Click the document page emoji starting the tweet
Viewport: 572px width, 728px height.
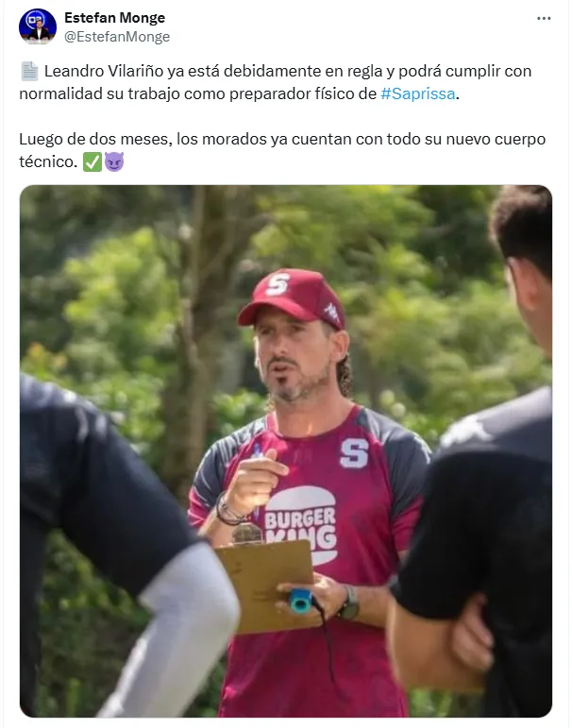click(29, 72)
